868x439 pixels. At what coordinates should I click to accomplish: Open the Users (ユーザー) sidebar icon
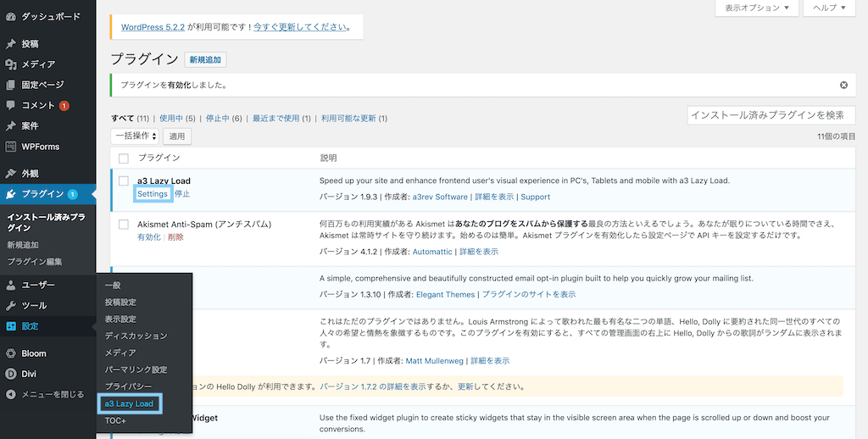10,285
